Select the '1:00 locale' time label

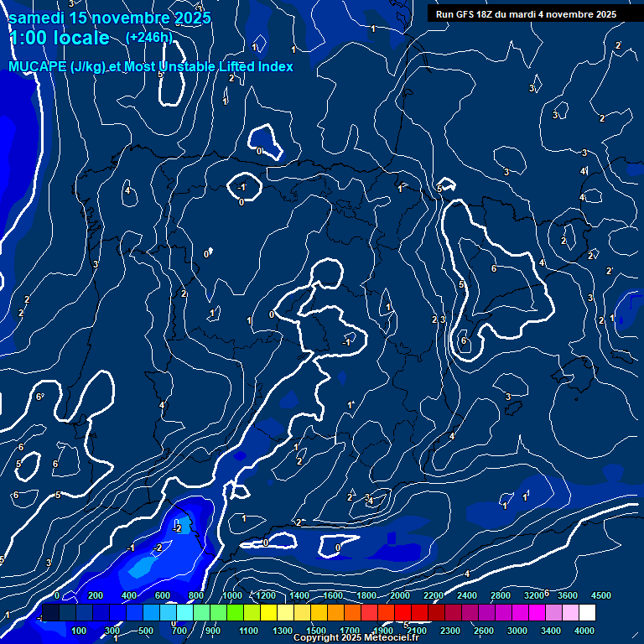(60, 38)
